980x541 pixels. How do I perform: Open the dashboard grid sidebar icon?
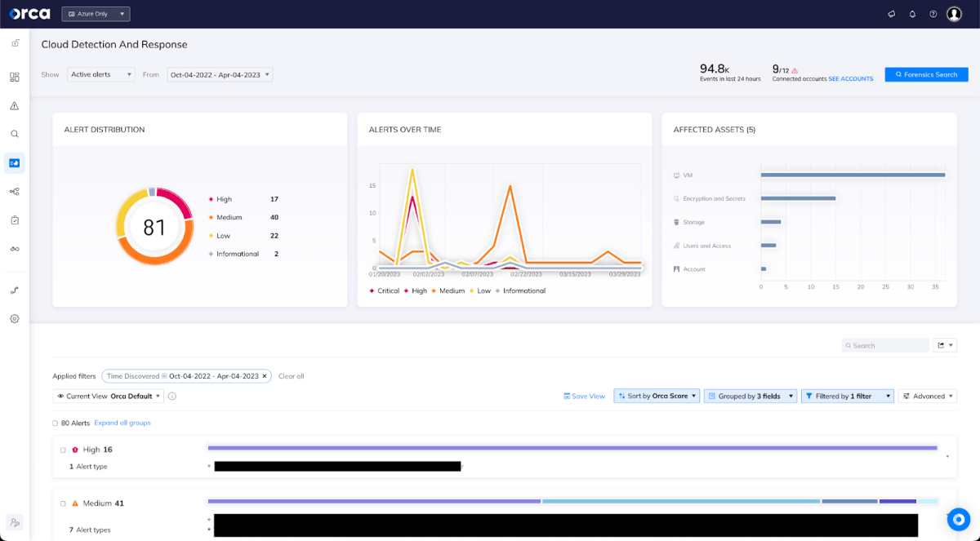15,78
